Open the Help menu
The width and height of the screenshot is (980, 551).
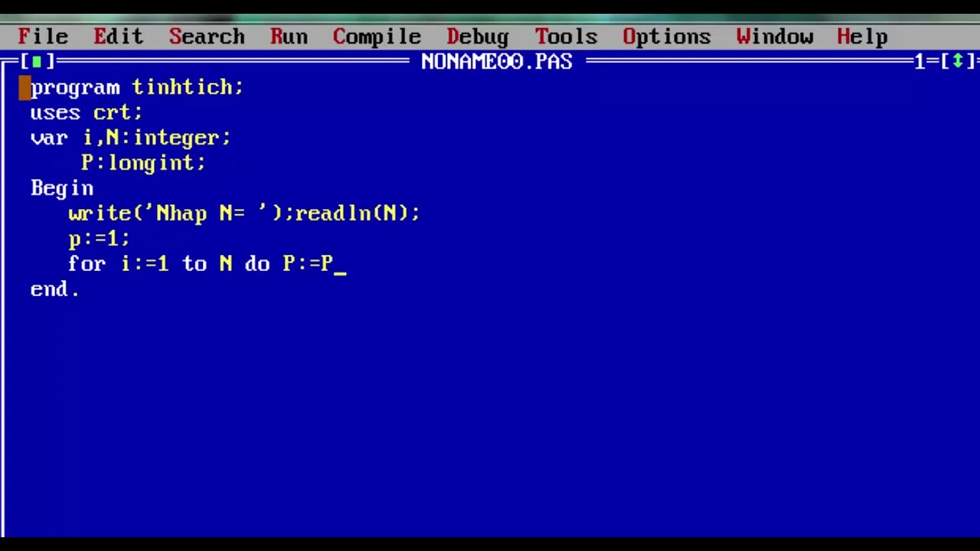(862, 36)
